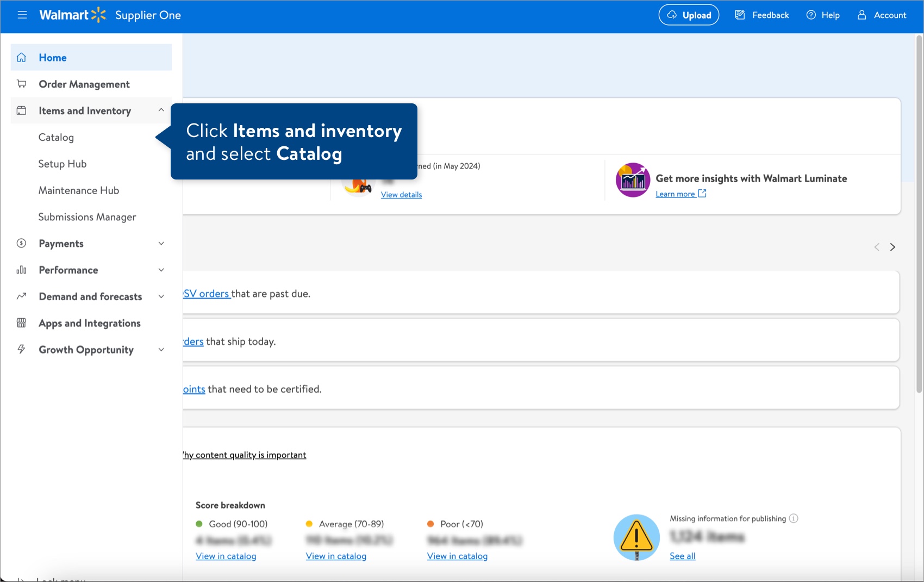Expand the Payments section
The width and height of the screenshot is (924, 582).
click(161, 243)
